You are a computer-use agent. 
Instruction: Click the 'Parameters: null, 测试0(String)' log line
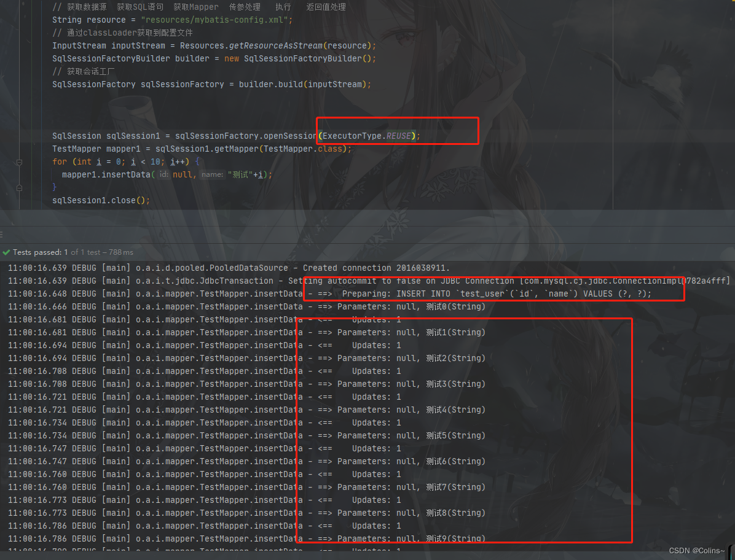(246, 306)
